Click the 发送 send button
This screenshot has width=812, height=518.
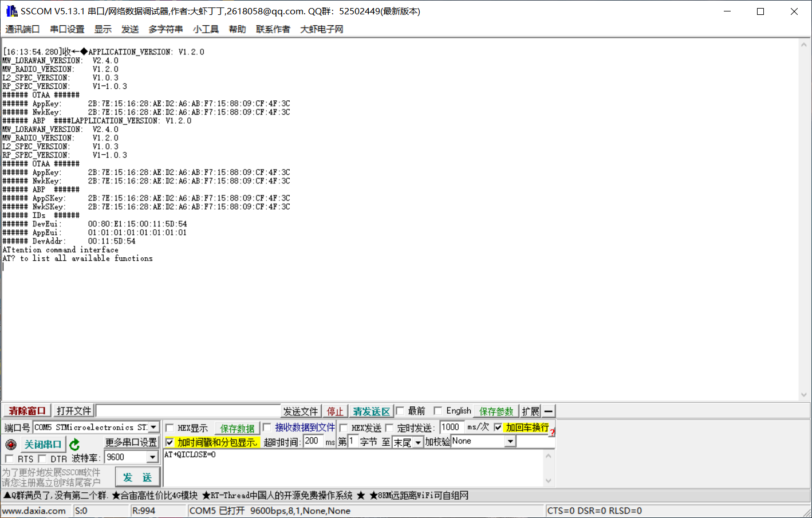click(x=137, y=477)
